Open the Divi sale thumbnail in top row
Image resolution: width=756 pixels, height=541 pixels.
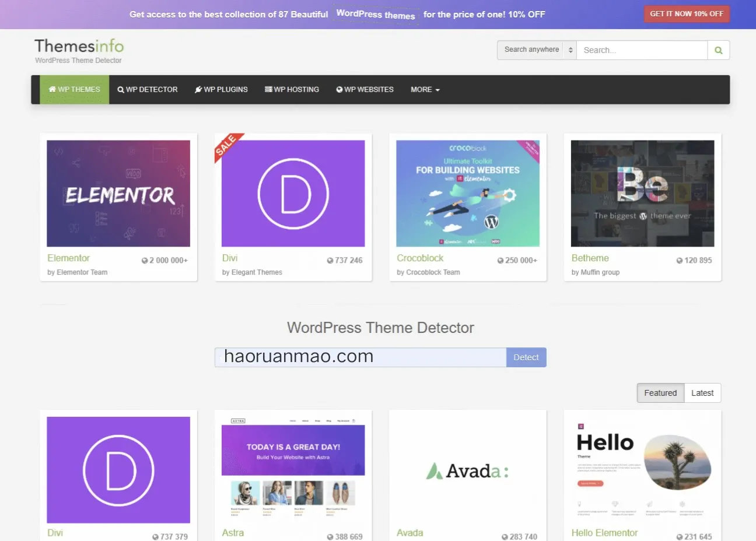click(293, 194)
